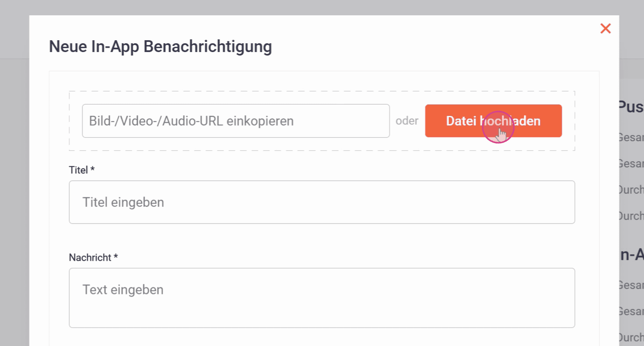The width and height of the screenshot is (644, 346).
Task: Click the first 'Durch' entry below the 'Pus' heading
Action: (631, 190)
